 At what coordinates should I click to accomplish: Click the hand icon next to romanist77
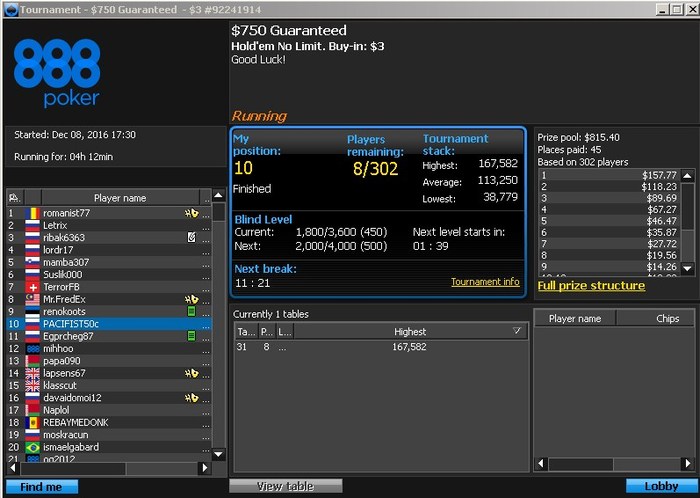click(192, 213)
